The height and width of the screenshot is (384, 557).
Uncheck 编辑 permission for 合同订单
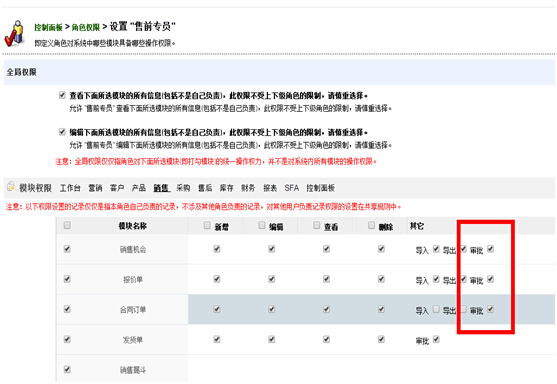coord(272,309)
